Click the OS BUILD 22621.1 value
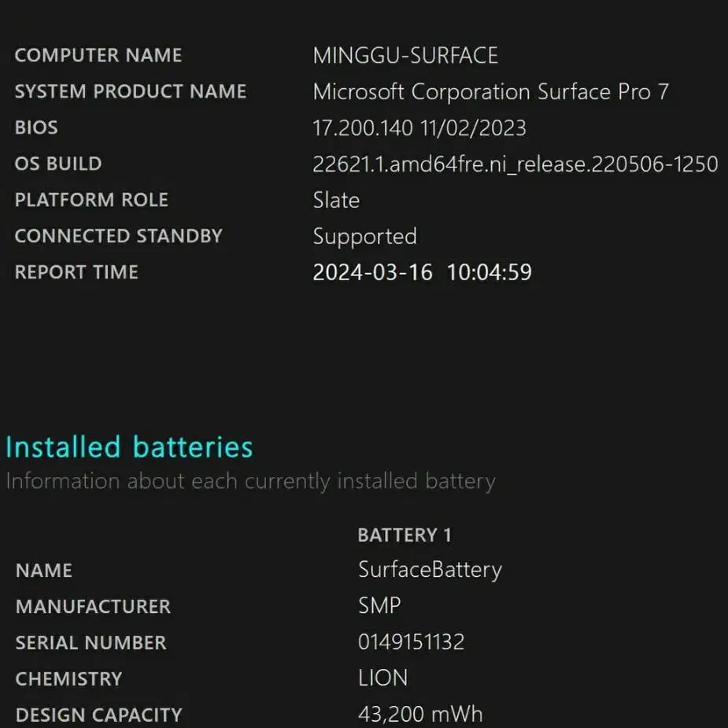This screenshot has width=728, height=728. 516,164
